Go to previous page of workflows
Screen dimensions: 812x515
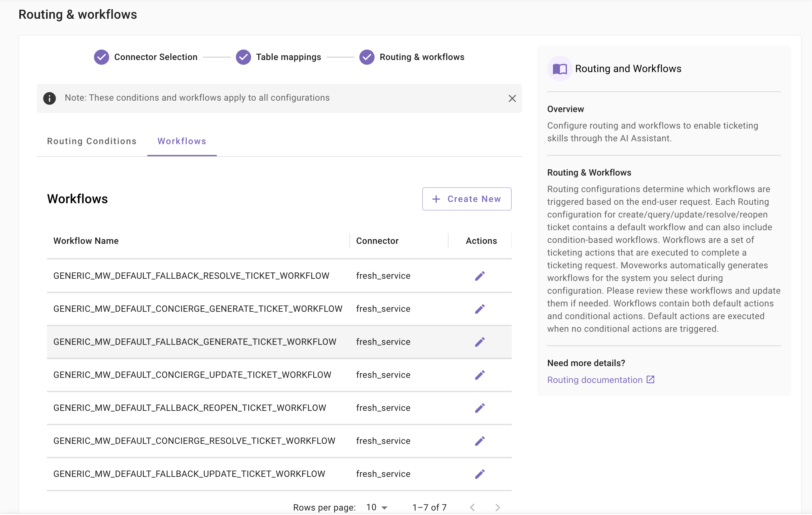click(x=472, y=507)
